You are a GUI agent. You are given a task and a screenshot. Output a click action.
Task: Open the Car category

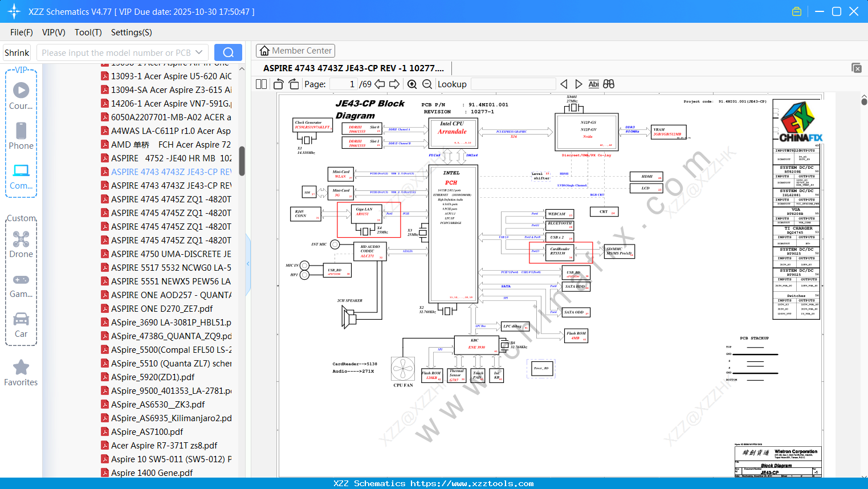coord(21,325)
